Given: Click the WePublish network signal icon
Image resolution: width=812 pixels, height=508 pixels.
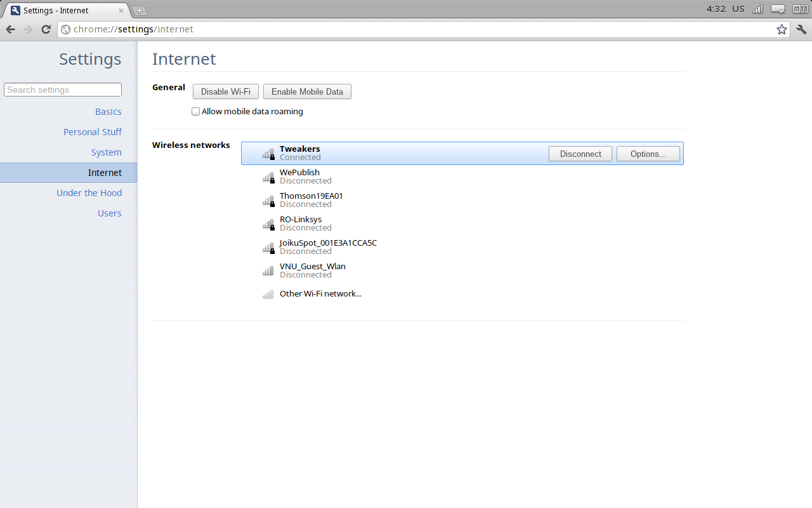Looking at the screenshot, I should coord(268,177).
